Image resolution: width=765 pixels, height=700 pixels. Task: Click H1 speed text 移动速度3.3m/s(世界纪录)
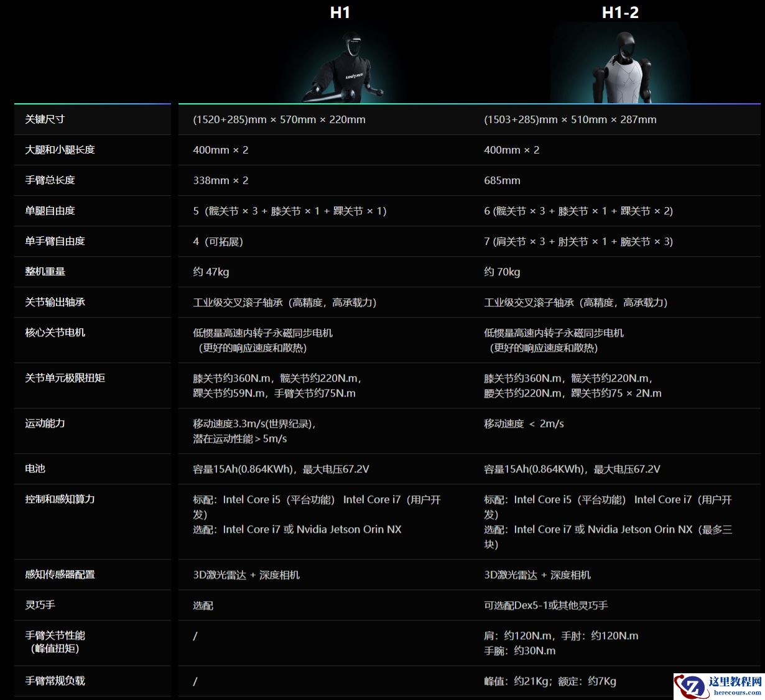click(x=254, y=423)
